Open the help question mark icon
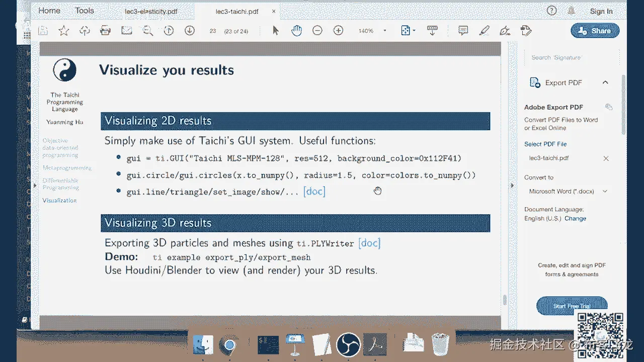The image size is (644, 362). [551, 11]
